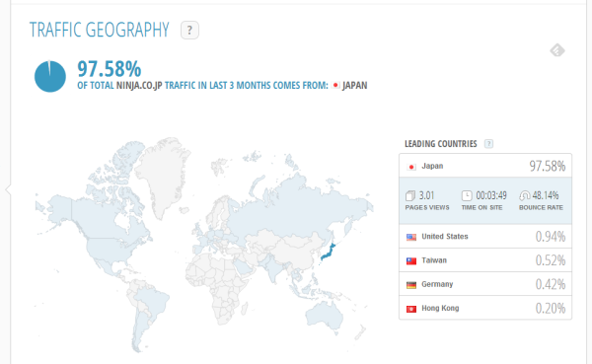The width and height of the screenshot is (592, 364).
Task: Click the Taiwan flag icon
Action: pyautogui.click(x=411, y=261)
